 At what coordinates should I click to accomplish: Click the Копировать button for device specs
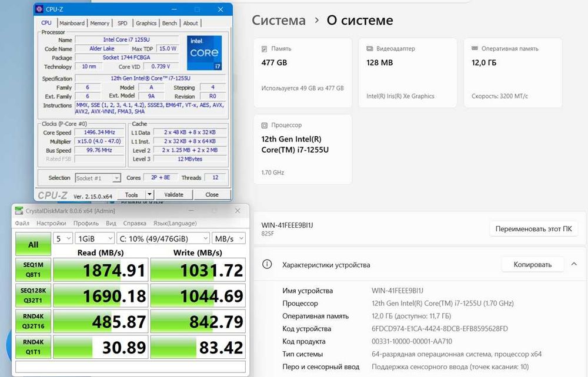click(533, 265)
